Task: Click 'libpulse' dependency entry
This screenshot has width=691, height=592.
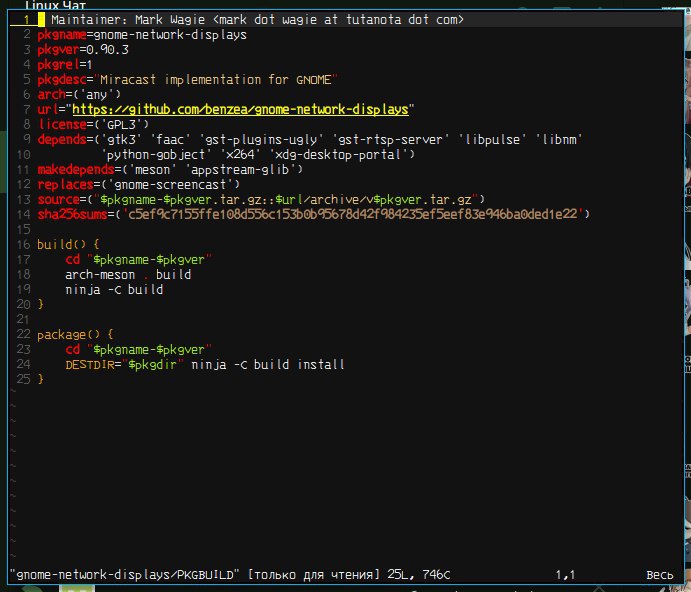Action: (x=492, y=140)
